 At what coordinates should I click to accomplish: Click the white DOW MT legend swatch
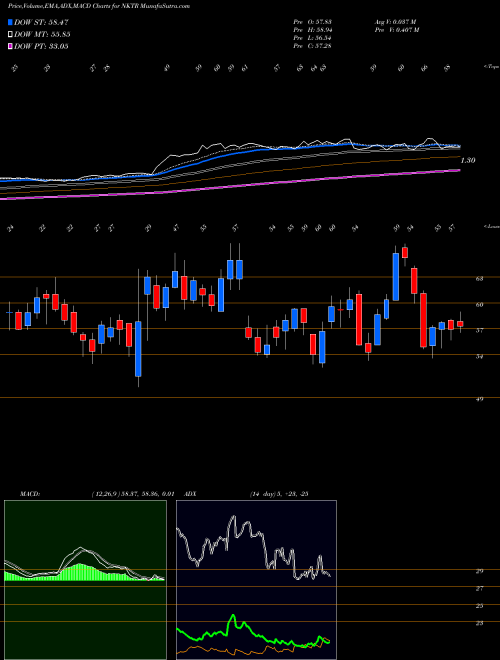[x=10, y=34]
